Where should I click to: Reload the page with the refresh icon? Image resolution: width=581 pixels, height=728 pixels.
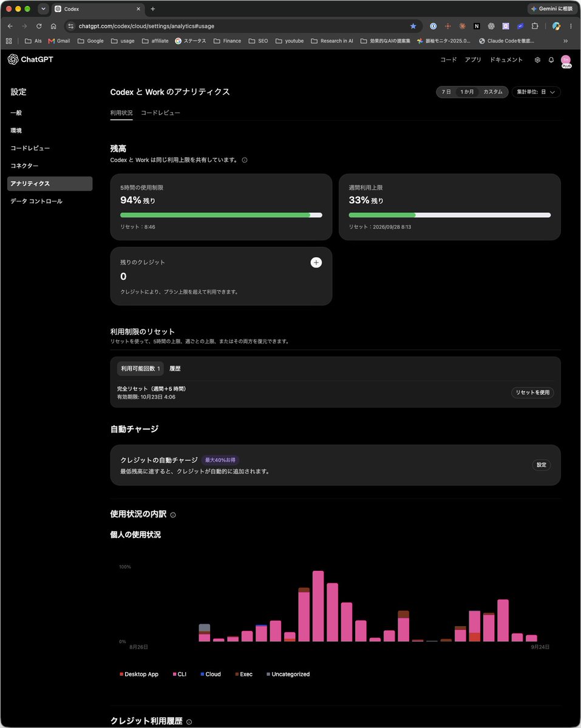[x=39, y=26]
